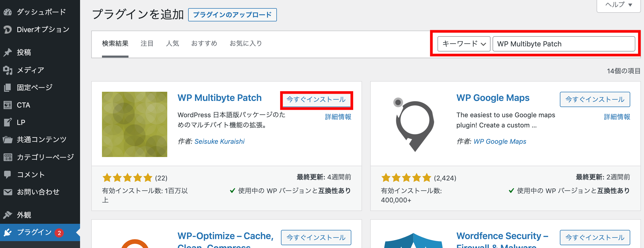Open the お気に入り tab
The height and width of the screenshot is (248, 644).
tap(246, 43)
